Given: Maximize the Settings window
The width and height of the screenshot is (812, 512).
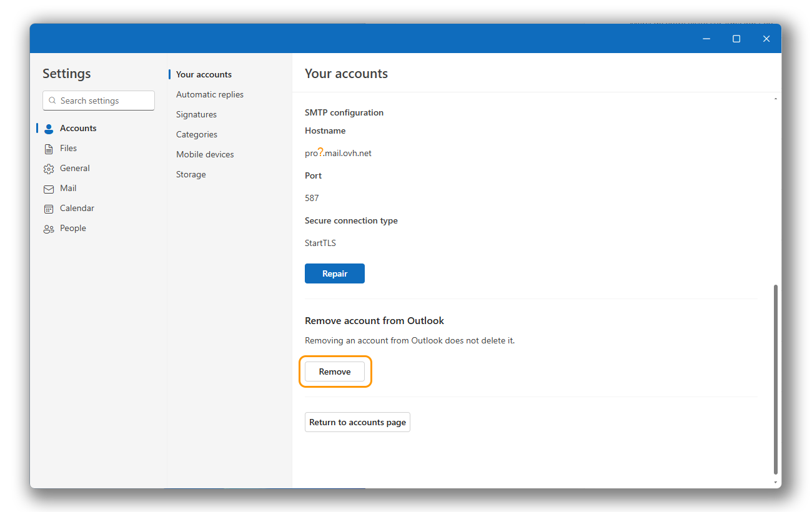Looking at the screenshot, I should coord(736,39).
